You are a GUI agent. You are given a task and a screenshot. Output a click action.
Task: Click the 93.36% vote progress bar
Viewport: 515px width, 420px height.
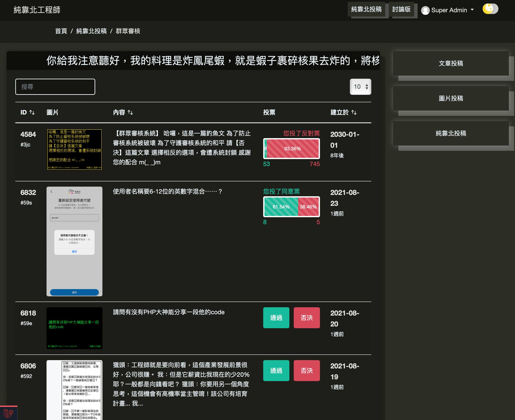click(293, 149)
